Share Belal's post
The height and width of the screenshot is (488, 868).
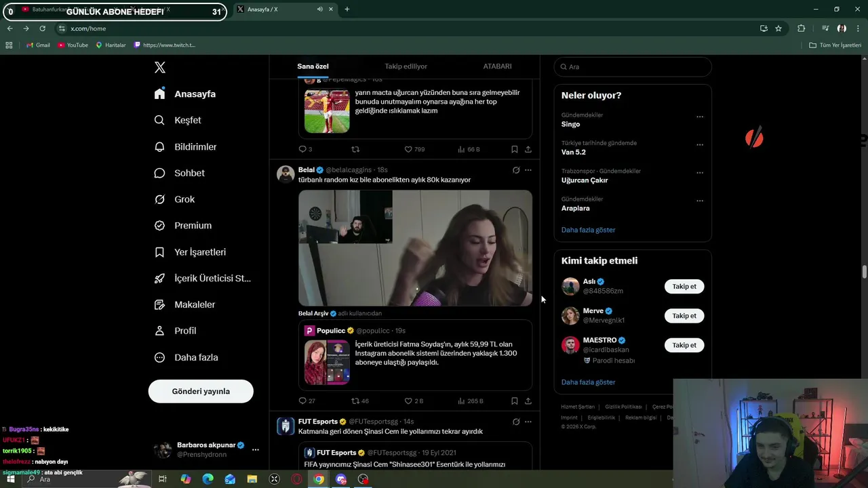coord(528,401)
